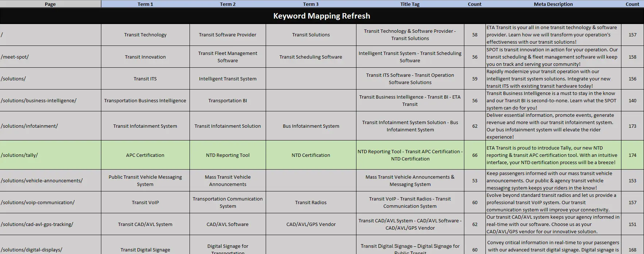Click the /solutions/tally/ page cell
The image size is (644, 254).
pos(50,155)
